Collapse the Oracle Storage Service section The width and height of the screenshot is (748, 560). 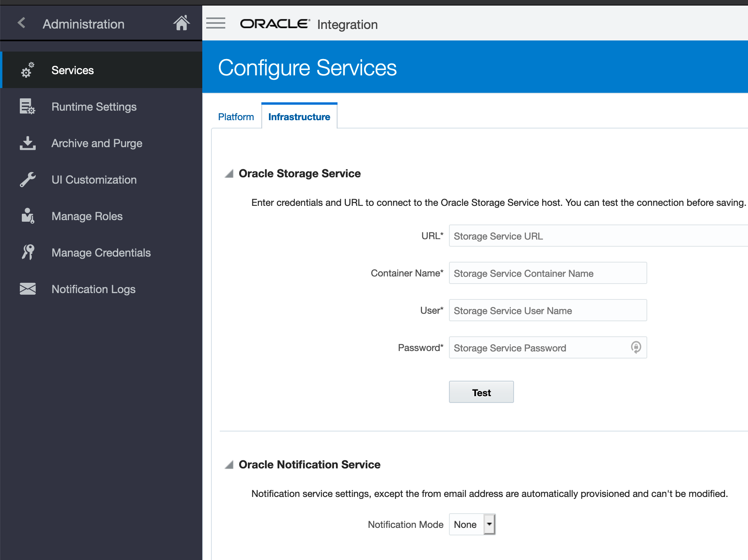coord(229,173)
